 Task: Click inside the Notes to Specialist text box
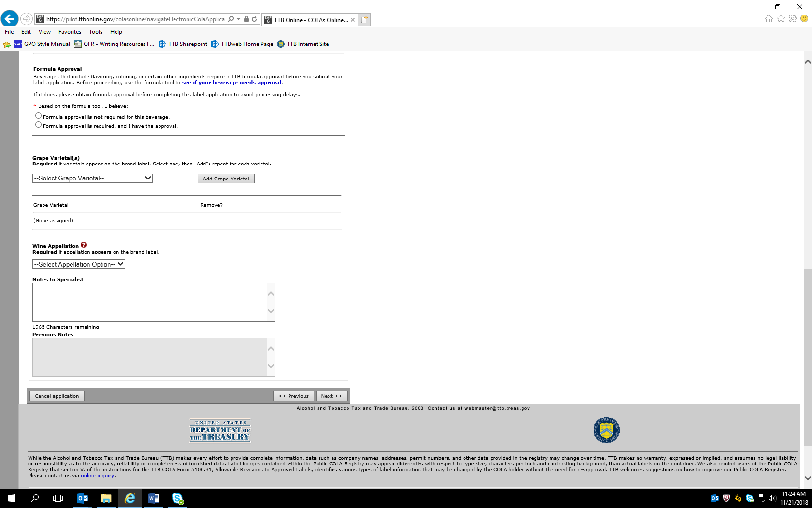150,302
